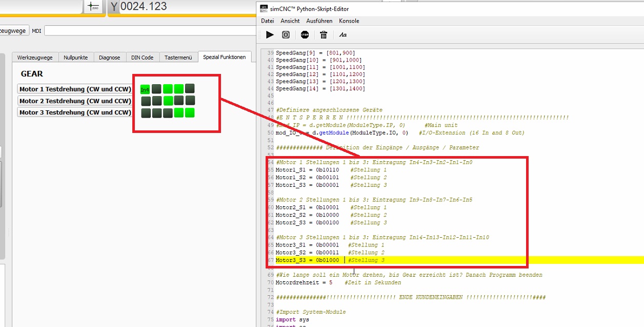Screen dimensions: 644x327
Task: Click code line Motor2_S2 = 0b10000
Action: [x=331, y=215]
